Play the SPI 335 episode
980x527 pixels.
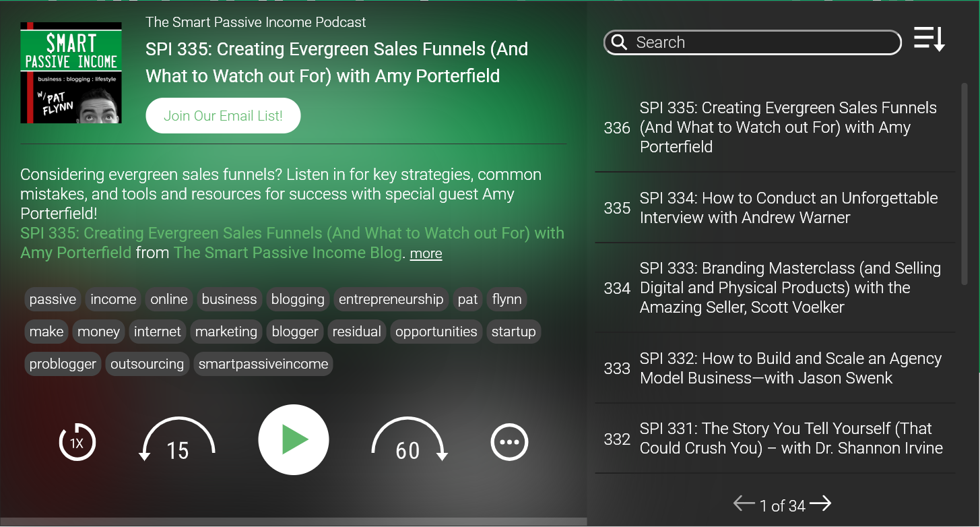[294, 440]
